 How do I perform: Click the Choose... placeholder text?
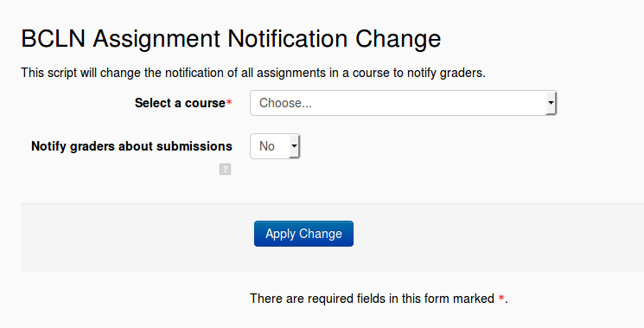click(285, 103)
